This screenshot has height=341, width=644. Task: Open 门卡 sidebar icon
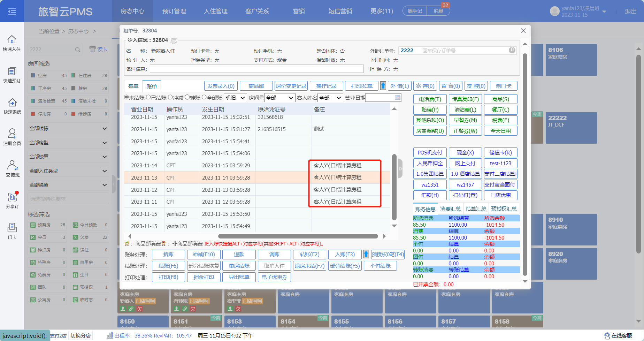(x=12, y=231)
